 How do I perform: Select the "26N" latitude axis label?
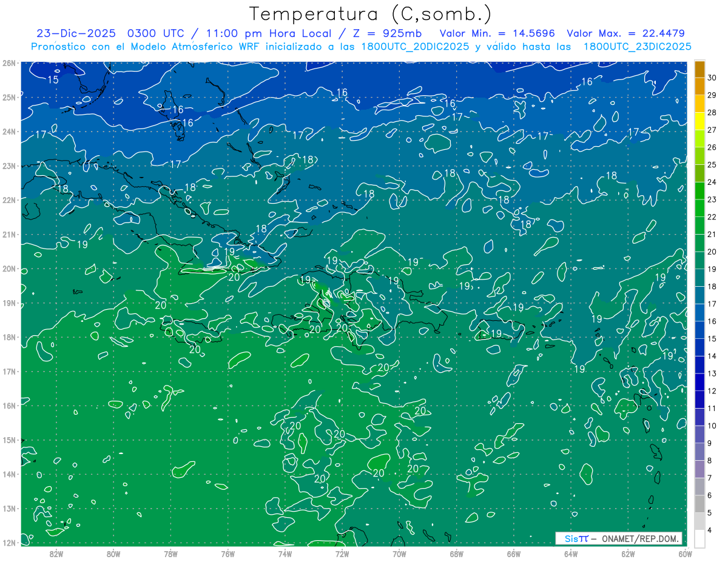8,63
